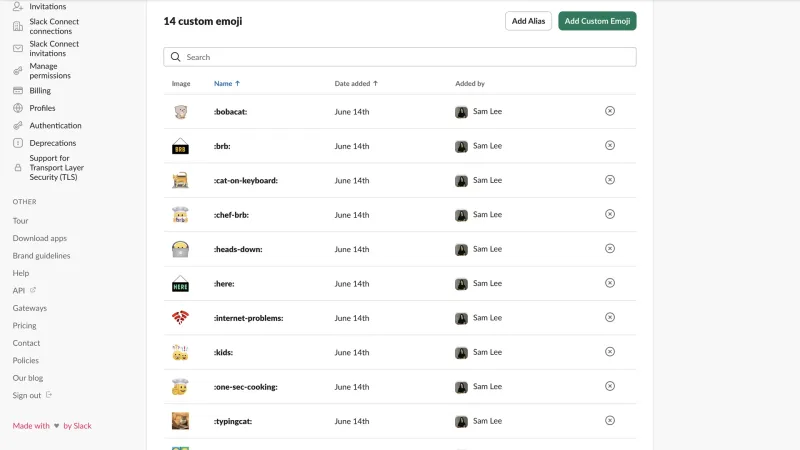Click the Billing card icon

point(18,90)
